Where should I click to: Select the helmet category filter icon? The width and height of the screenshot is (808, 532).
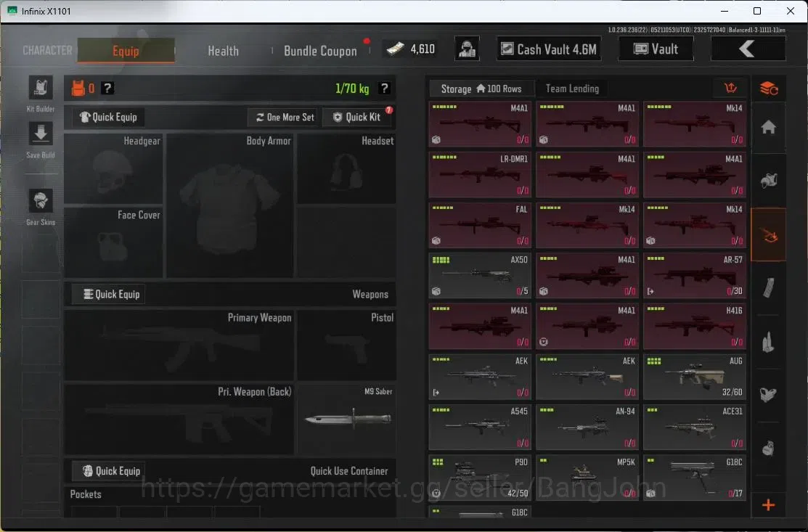pyautogui.click(x=768, y=180)
